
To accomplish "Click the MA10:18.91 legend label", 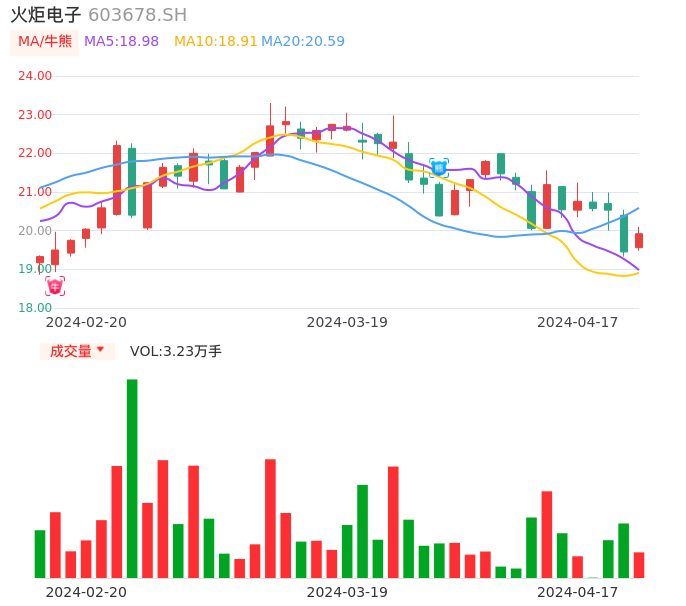I will click(x=215, y=41).
